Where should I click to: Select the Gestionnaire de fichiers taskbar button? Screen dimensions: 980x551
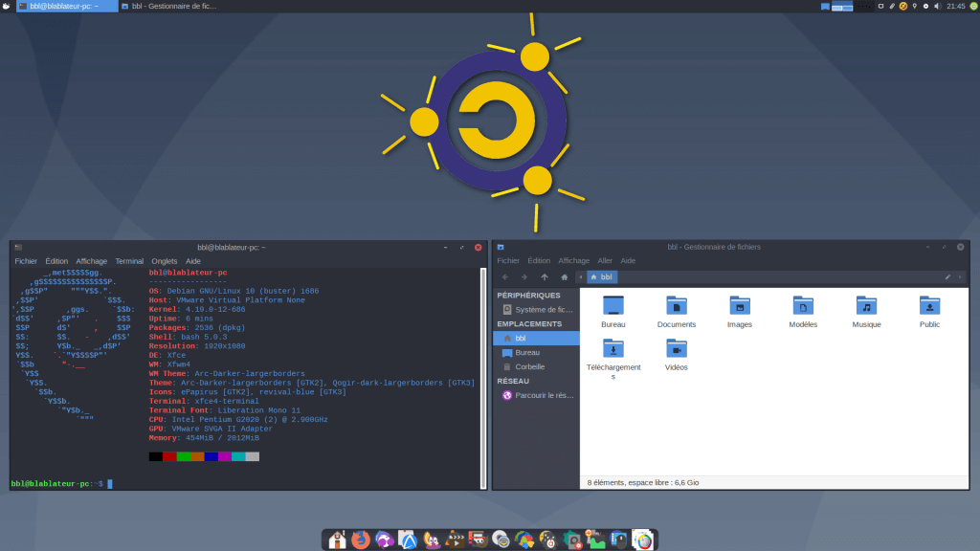169,7
